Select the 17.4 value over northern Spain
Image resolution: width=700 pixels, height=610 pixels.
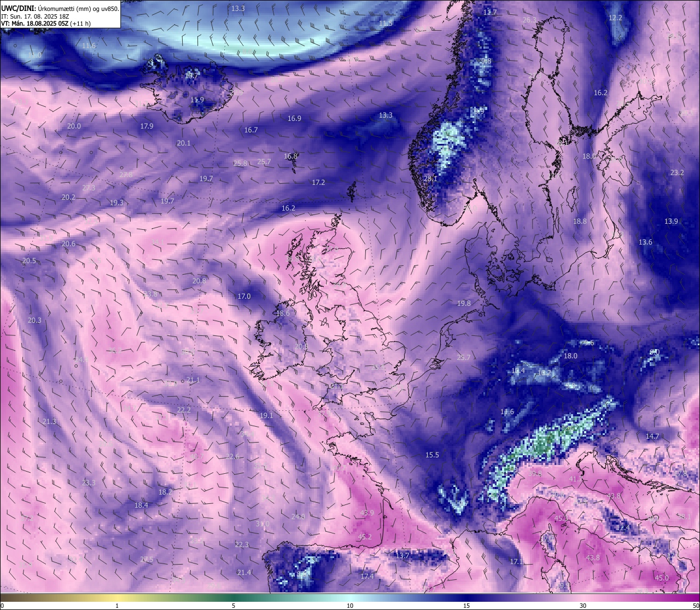(367, 576)
